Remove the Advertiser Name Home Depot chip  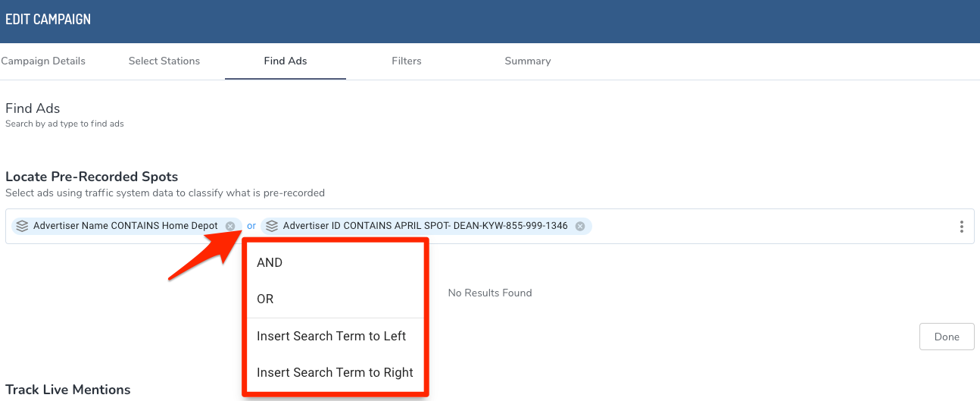[230, 226]
